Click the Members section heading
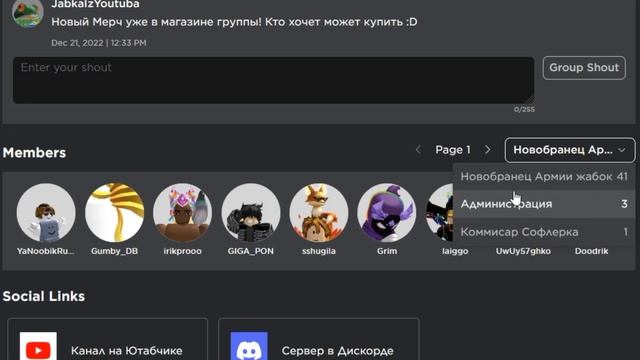Image resolution: width=640 pixels, height=360 pixels. point(34,153)
